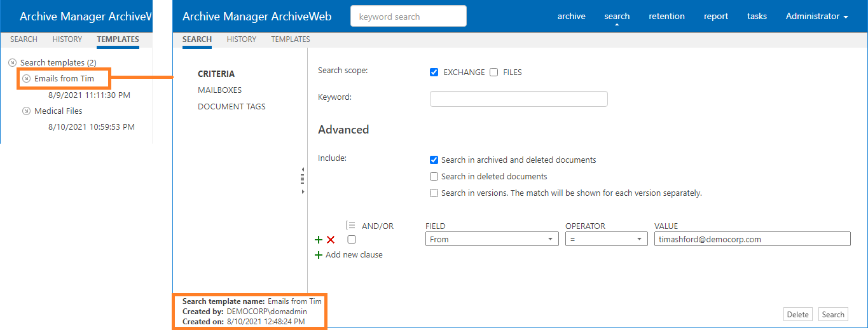Open the search menu in top bar
This screenshot has height=330, width=868.
pyautogui.click(x=617, y=17)
